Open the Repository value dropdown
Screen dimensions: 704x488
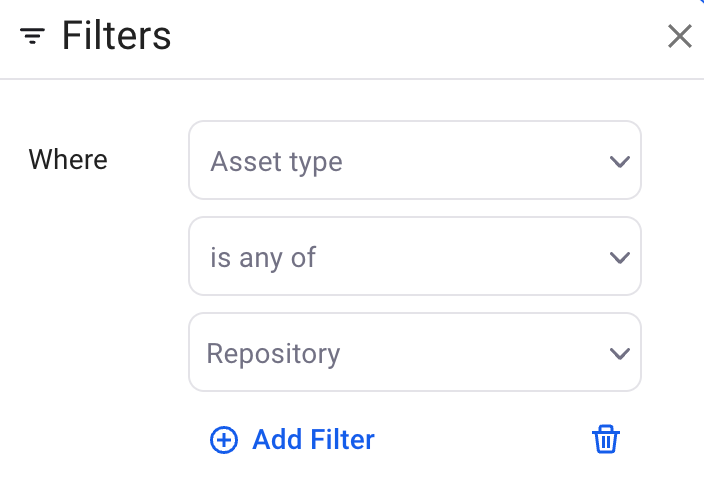tap(414, 352)
